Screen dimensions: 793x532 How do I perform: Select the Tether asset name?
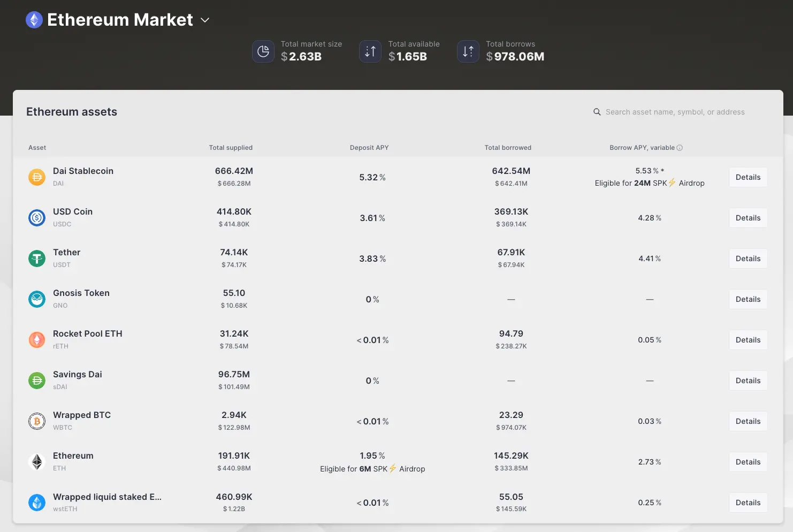pyautogui.click(x=67, y=253)
